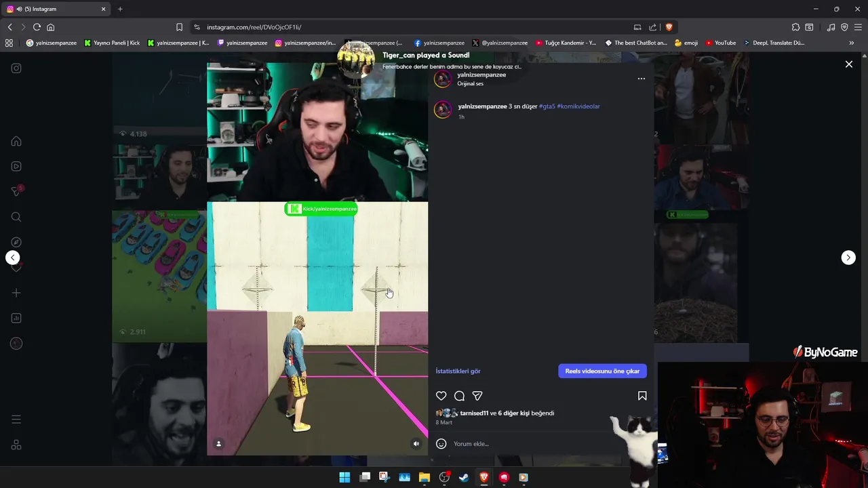
Task: Open OBS Studio from taskbar
Action: point(444,477)
